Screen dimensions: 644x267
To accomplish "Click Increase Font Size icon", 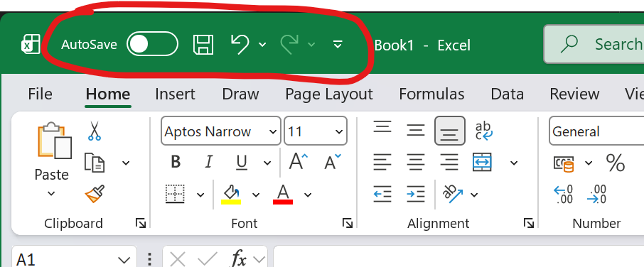I will (298, 162).
